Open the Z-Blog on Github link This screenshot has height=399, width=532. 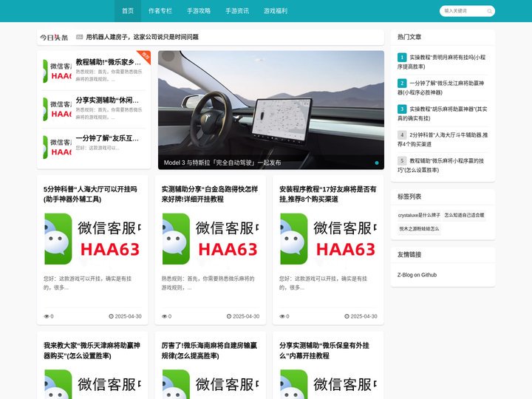tap(417, 275)
